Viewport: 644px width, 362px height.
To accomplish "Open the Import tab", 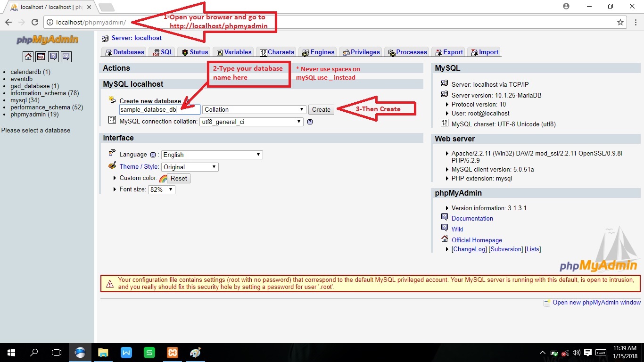I will coord(484,52).
